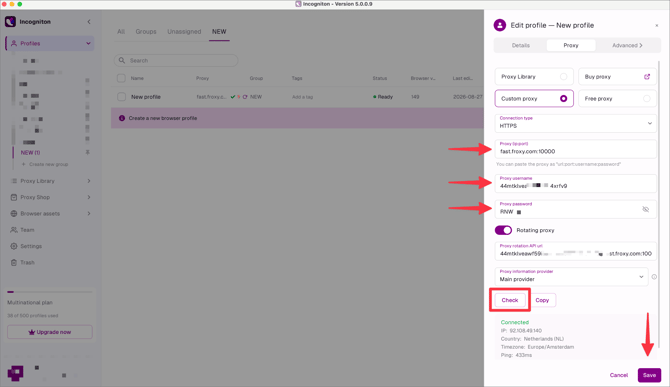The image size is (670, 387).
Task: Click the green proxy check mark in New profile row
Action: click(x=233, y=97)
